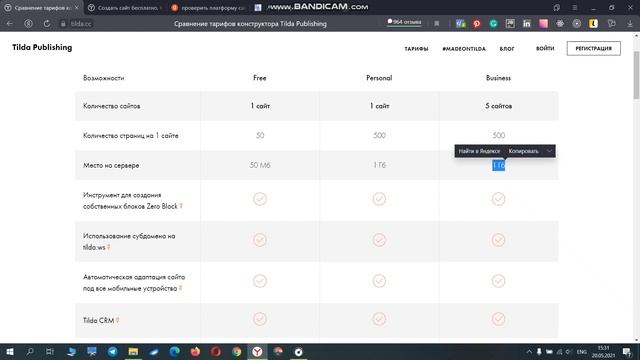The height and width of the screenshot is (360, 640).
Task: Open the ТАРИФЫ menu item
Action: [x=416, y=49]
